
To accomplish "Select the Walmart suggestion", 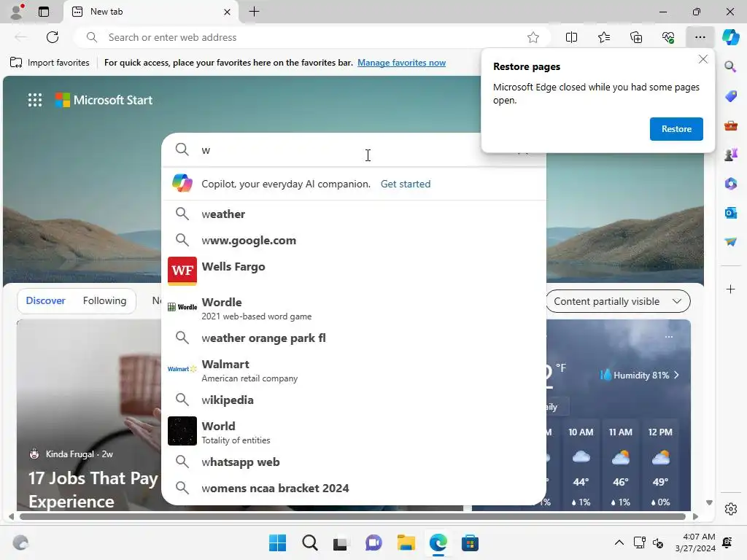I will point(354,370).
